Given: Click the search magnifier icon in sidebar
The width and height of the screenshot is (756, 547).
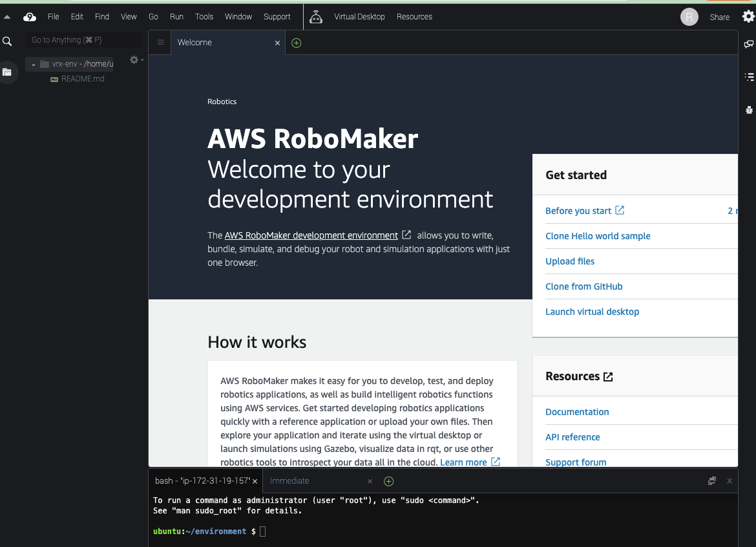Looking at the screenshot, I should [7, 41].
